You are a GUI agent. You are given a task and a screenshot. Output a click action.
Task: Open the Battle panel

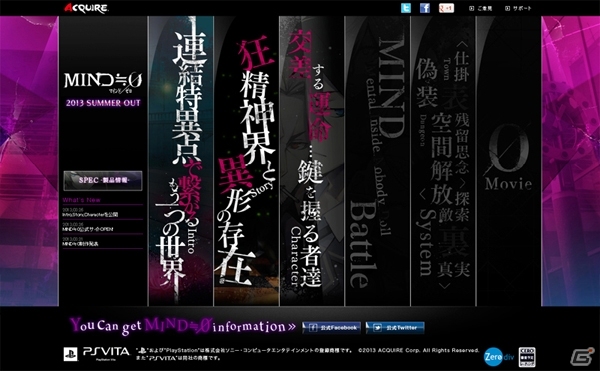click(378, 161)
